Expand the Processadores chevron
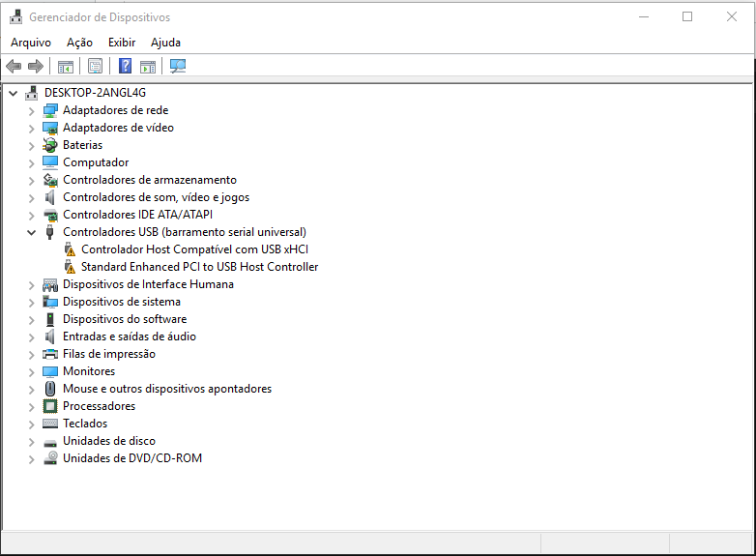The width and height of the screenshot is (756, 556). click(31, 406)
